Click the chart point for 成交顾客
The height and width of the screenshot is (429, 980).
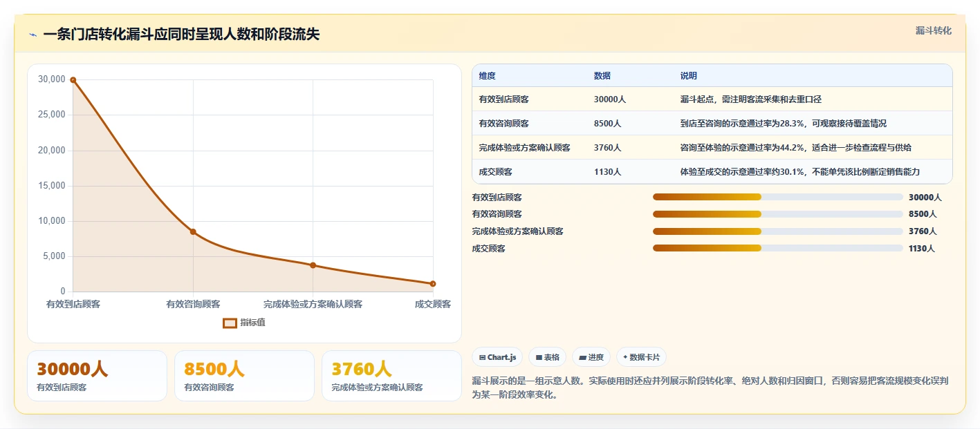click(433, 283)
